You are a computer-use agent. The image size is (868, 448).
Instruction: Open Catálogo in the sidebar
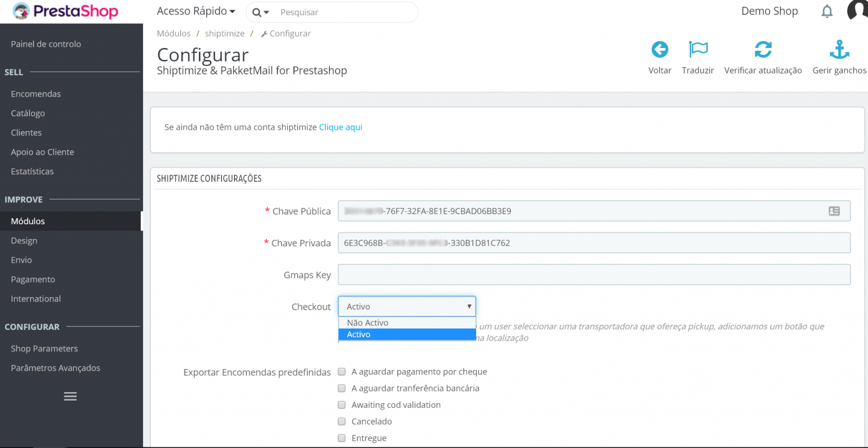point(28,113)
